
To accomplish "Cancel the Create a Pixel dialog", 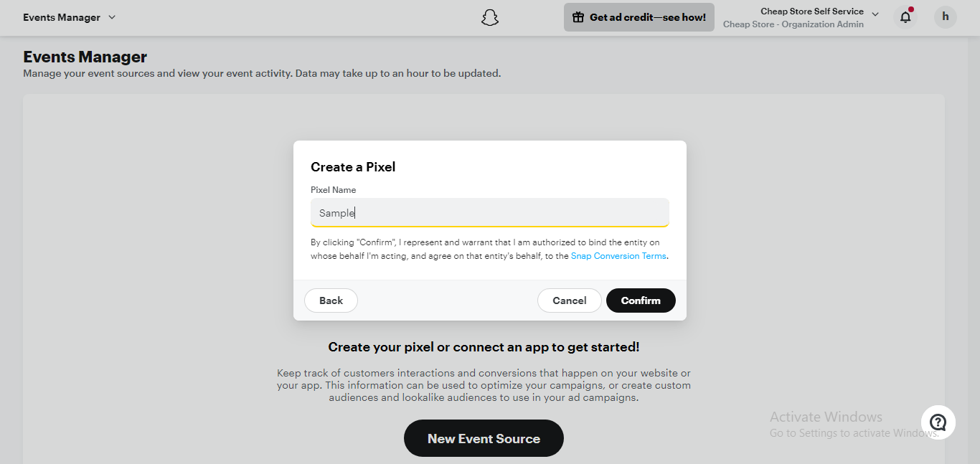I will [569, 300].
